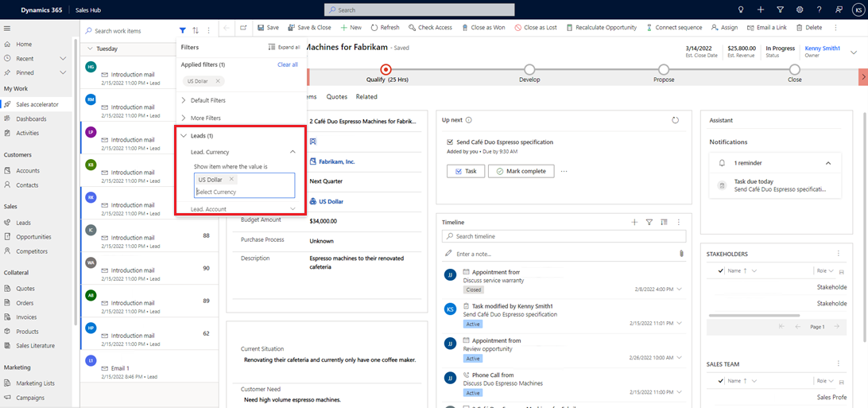868x408 pixels.
Task: Click Recalculate Opportunity command
Action: tap(601, 28)
